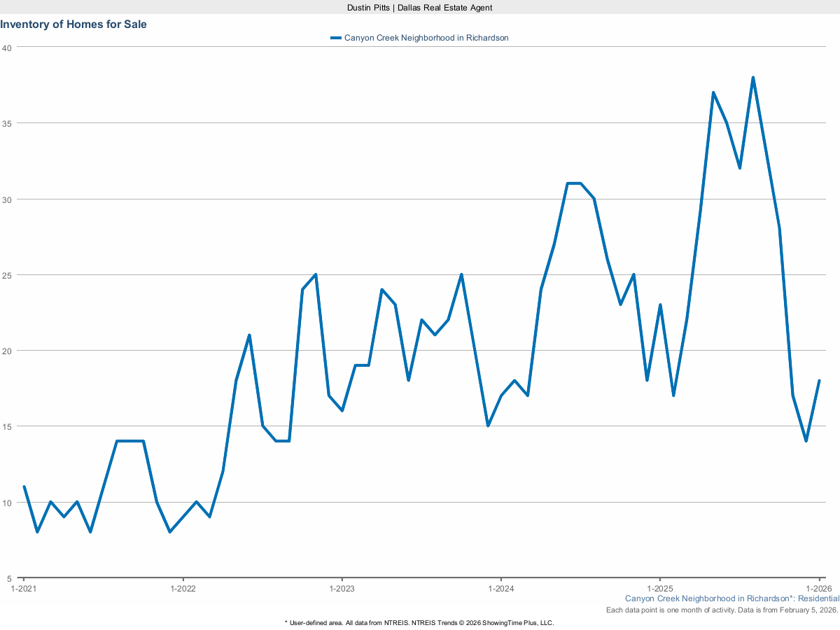Click the 1-2021 axis label
This screenshot has height=630, width=840.
(x=24, y=589)
